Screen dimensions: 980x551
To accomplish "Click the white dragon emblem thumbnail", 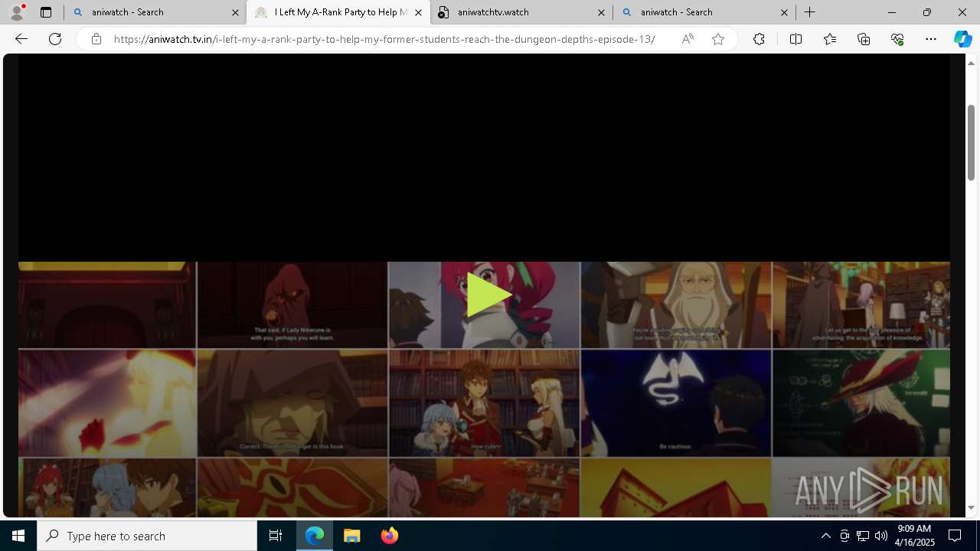I will pos(676,403).
